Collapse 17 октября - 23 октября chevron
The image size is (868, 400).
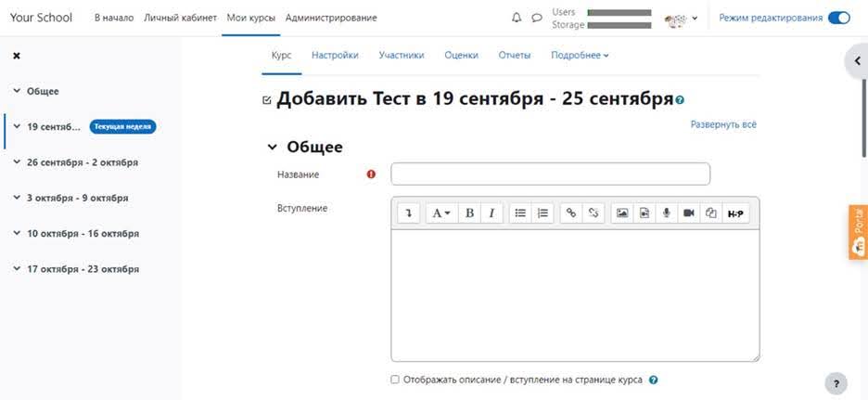[x=17, y=269]
